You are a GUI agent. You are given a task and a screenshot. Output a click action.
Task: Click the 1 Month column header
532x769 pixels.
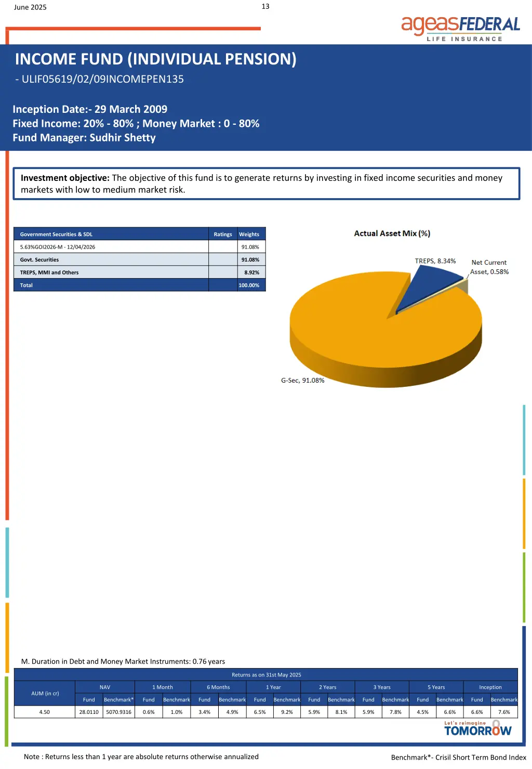163,687
